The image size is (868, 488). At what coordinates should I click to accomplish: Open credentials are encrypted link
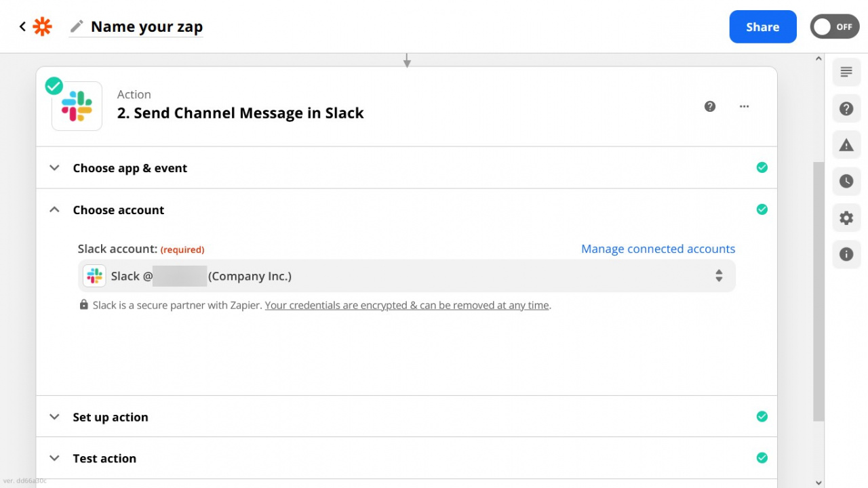click(407, 305)
